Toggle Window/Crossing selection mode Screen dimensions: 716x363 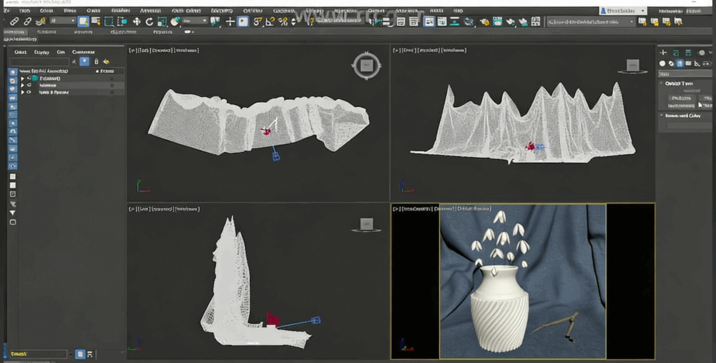coord(122,21)
